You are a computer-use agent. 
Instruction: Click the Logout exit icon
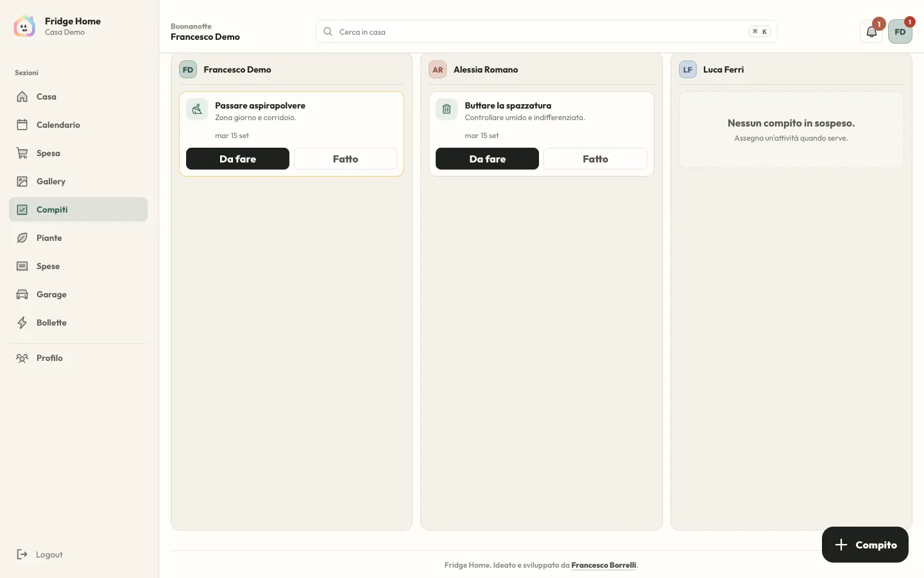point(22,554)
